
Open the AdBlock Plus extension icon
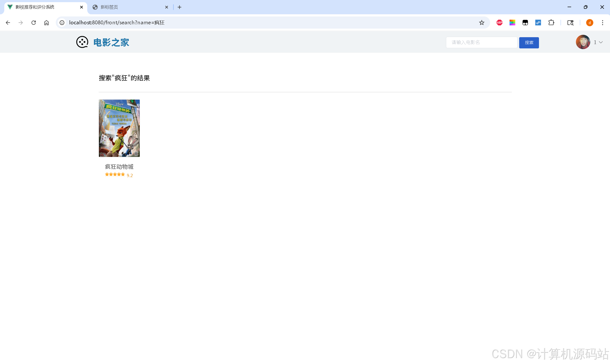pyautogui.click(x=499, y=23)
